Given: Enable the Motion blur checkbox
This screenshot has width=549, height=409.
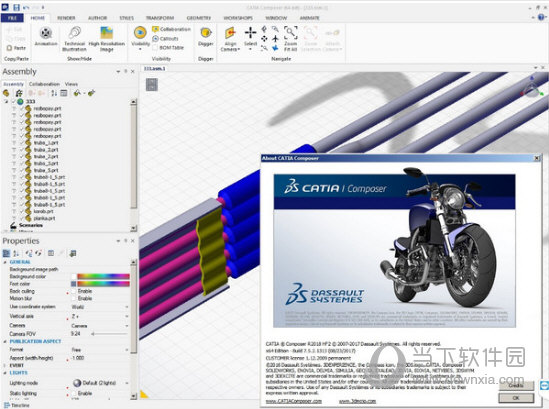Looking at the screenshot, I should coord(74,298).
